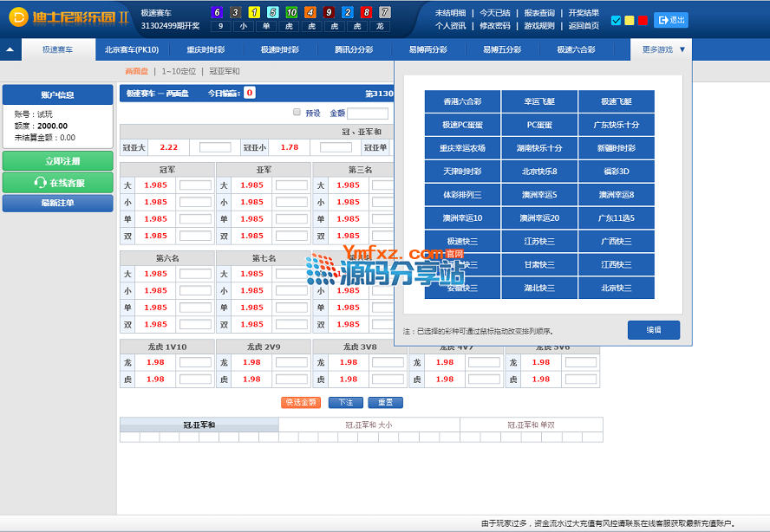
Task: Open the 1~10定位 sub-tab
Action: [179, 71]
